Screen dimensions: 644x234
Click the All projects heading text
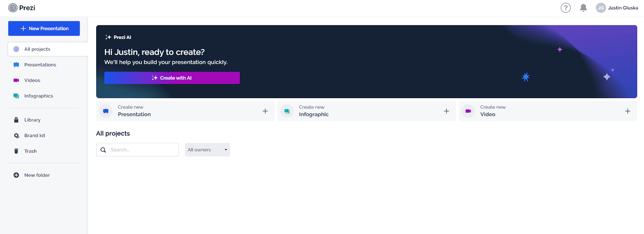coord(113,133)
